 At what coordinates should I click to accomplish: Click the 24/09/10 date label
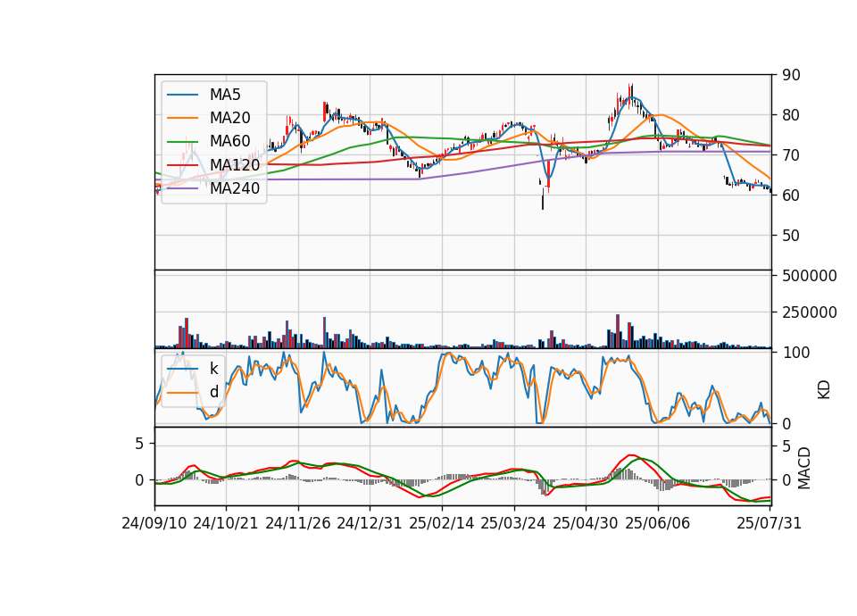coord(154,523)
